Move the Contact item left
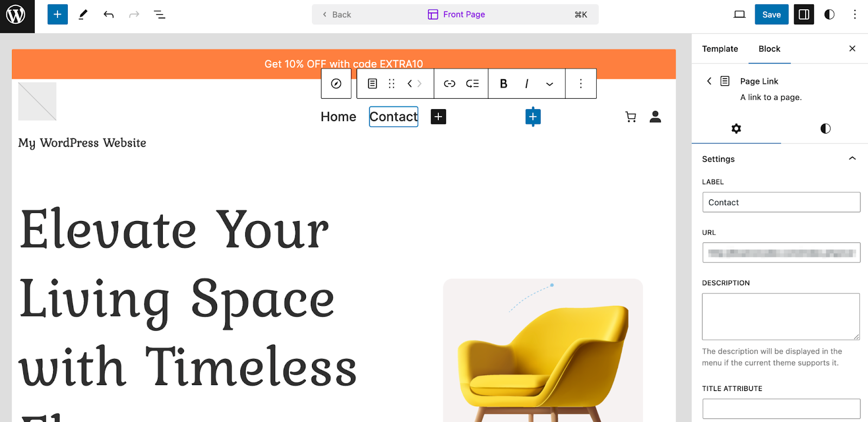The image size is (868, 422). click(410, 84)
